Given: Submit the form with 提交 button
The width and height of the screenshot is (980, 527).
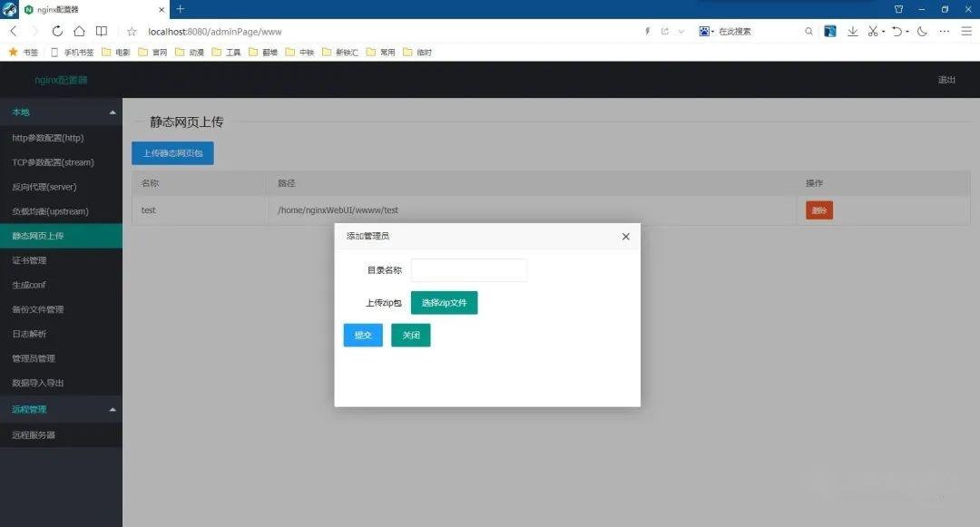Looking at the screenshot, I should [362, 335].
